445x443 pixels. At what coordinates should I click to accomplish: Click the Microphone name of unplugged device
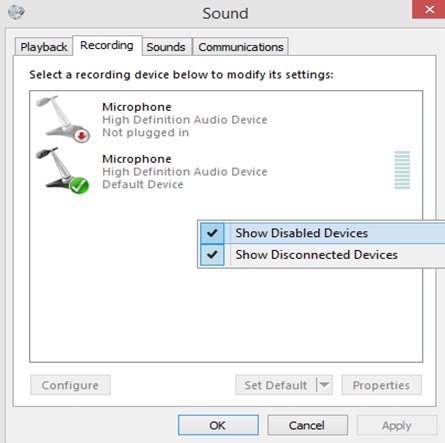[137, 107]
